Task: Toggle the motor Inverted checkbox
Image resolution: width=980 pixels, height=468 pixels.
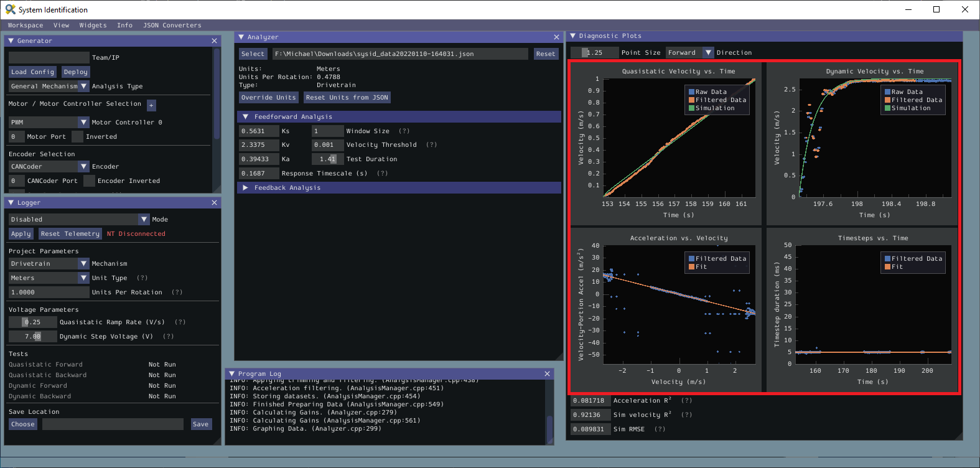Action: (x=77, y=137)
